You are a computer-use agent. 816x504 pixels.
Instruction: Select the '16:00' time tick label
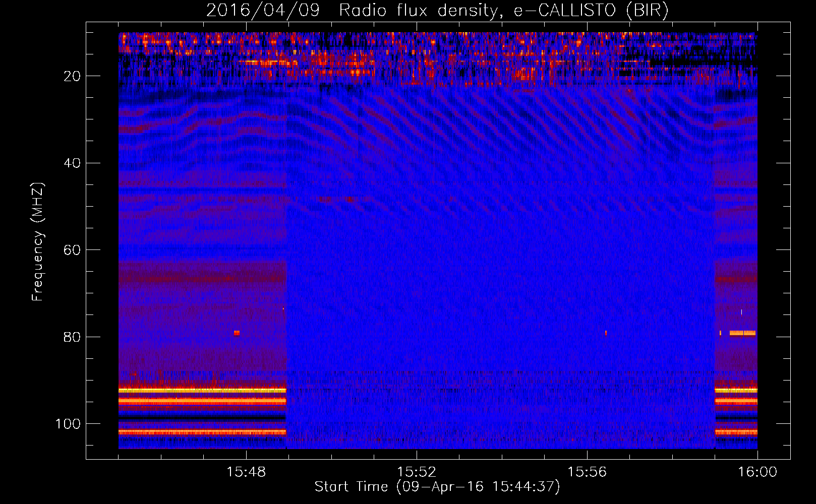[757, 472]
